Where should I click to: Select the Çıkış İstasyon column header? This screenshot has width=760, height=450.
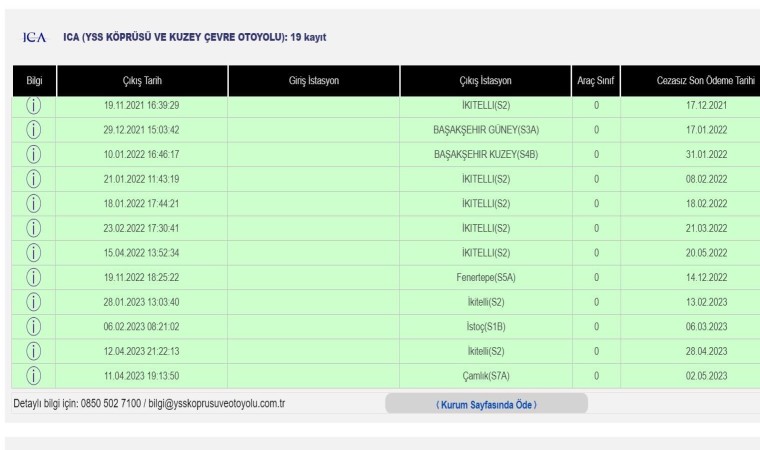coord(485,81)
